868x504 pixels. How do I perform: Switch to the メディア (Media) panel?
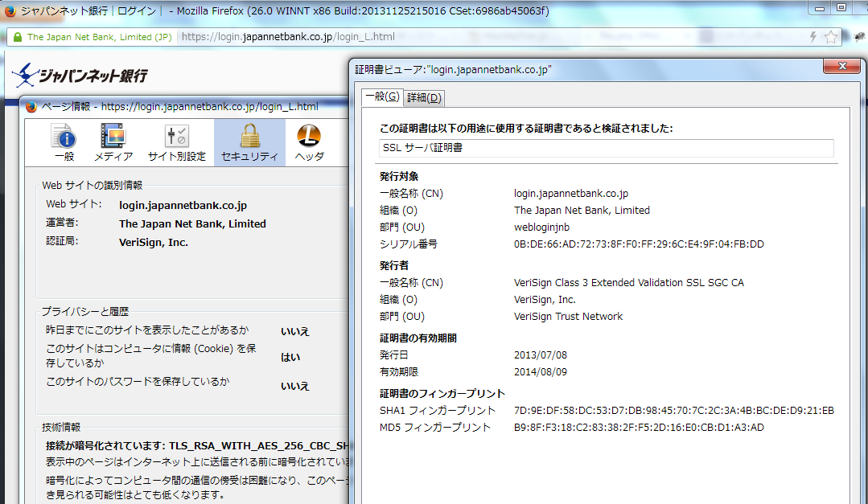[x=113, y=143]
